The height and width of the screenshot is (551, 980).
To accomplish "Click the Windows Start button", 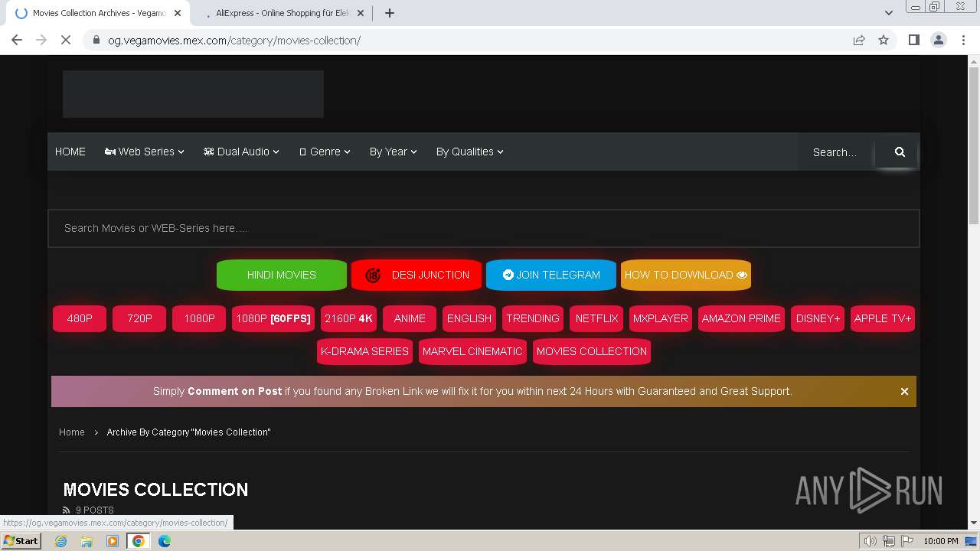I will [x=21, y=541].
